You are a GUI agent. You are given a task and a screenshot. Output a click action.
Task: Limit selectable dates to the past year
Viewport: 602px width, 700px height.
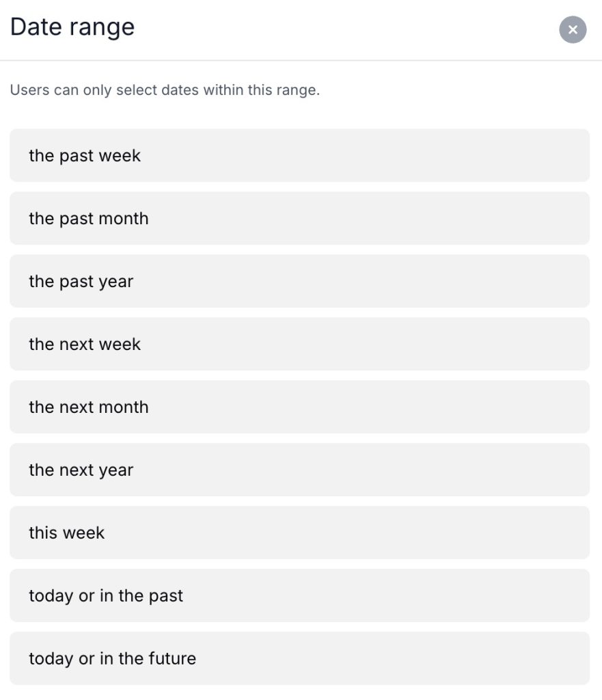pyautogui.click(x=299, y=281)
